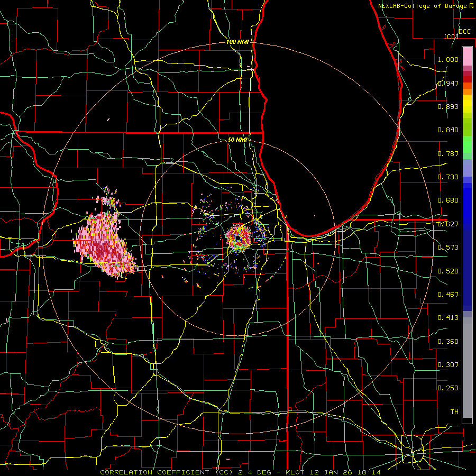Select the 1.000 value on the color scale

tap(448, 59)
